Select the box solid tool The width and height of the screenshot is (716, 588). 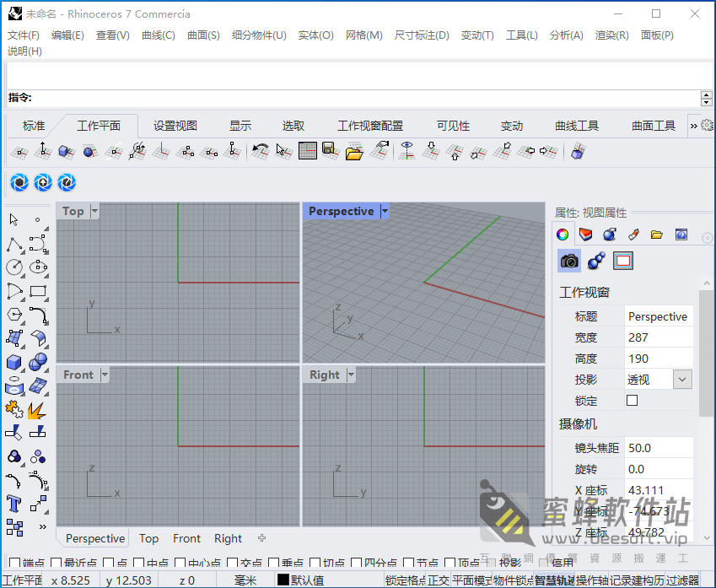pos(14,363)
